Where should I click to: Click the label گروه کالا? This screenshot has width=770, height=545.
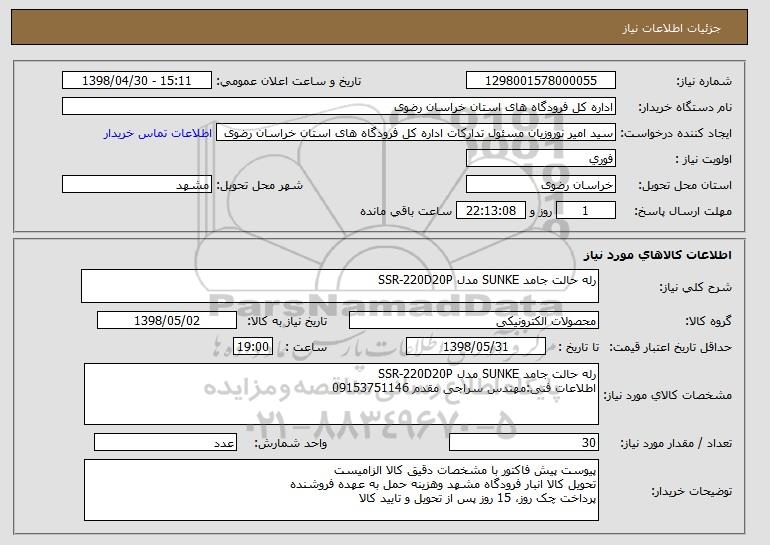(709, 321)
